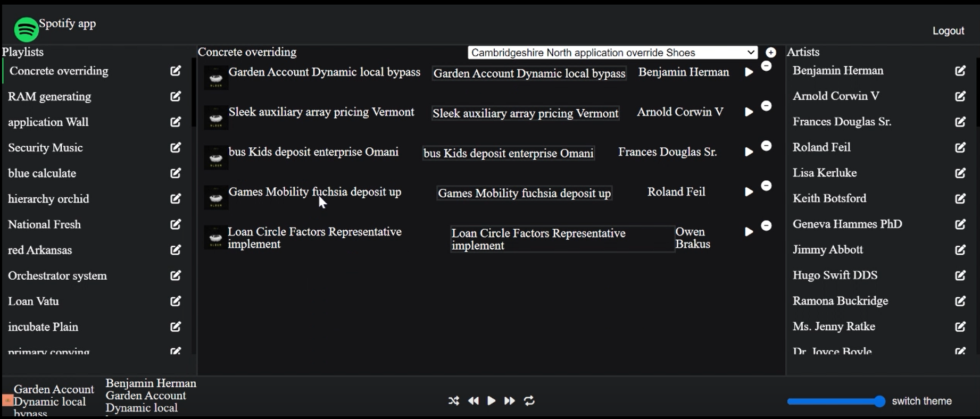Select the Security Music playlist
The height and width of the screenshot is (419, 980).
click(x=45, y=148)
